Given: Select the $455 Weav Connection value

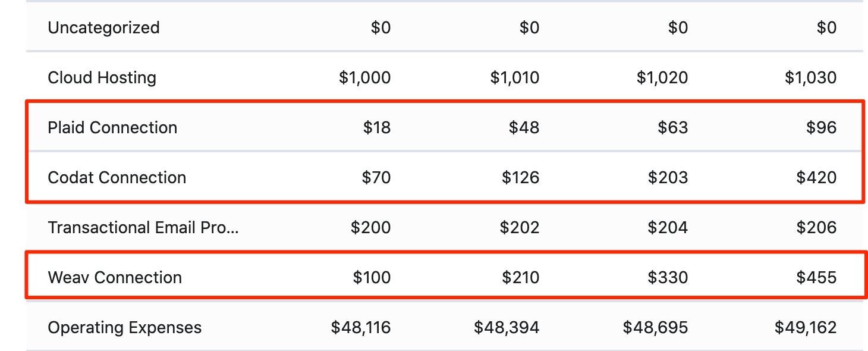Looking at the screenshot, I should 816,278.
